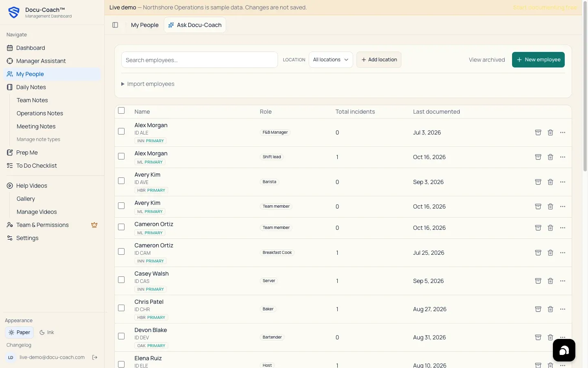
Task: Delete the Shift lead Alex Morgan row
Action: 550,157
